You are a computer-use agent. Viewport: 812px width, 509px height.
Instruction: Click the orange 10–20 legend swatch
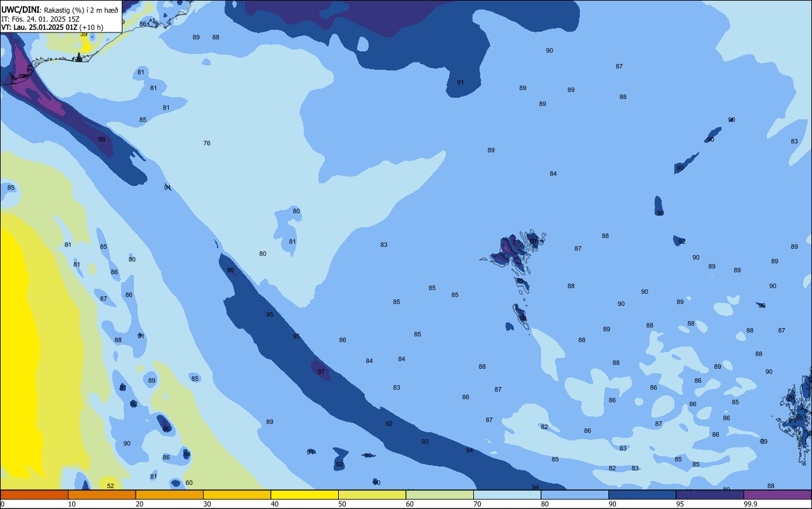(x=101, y=494)
